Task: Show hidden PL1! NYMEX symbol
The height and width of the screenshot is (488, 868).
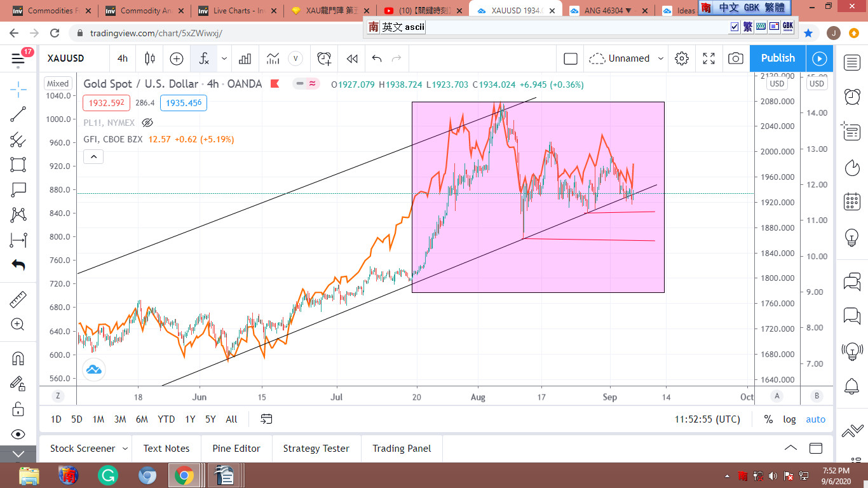Action: click(147, 123)
